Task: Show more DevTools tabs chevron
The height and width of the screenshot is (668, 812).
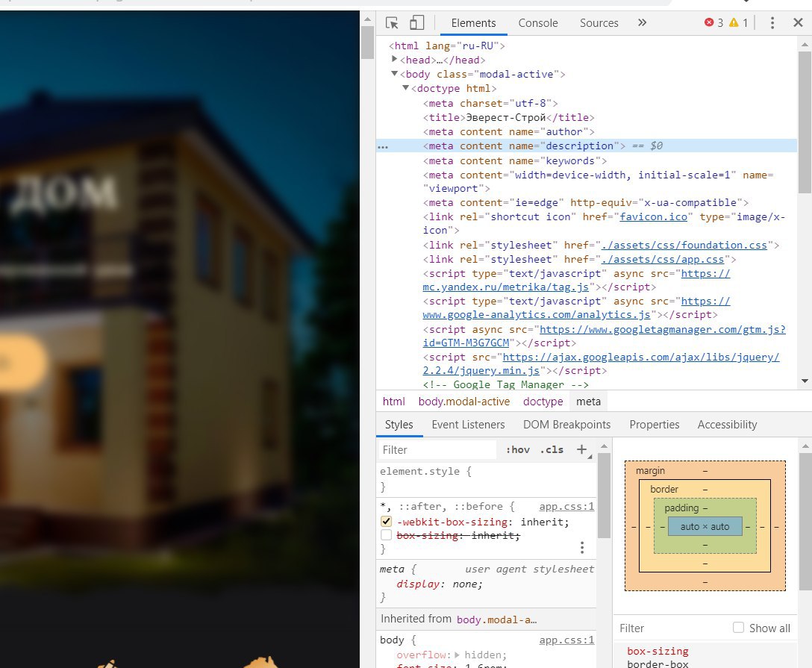Action: click(642, 23)
